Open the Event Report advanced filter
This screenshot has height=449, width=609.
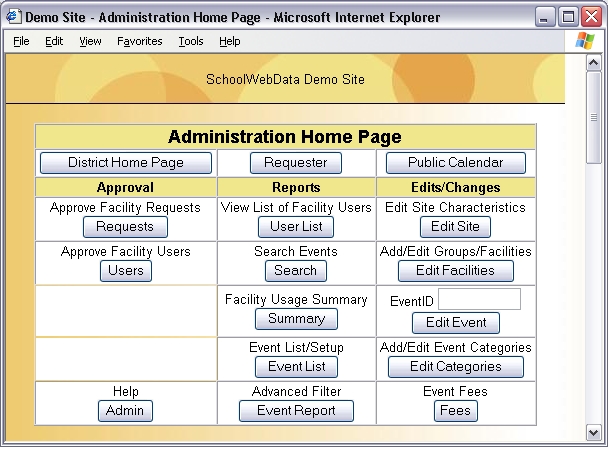click(296, 411)
